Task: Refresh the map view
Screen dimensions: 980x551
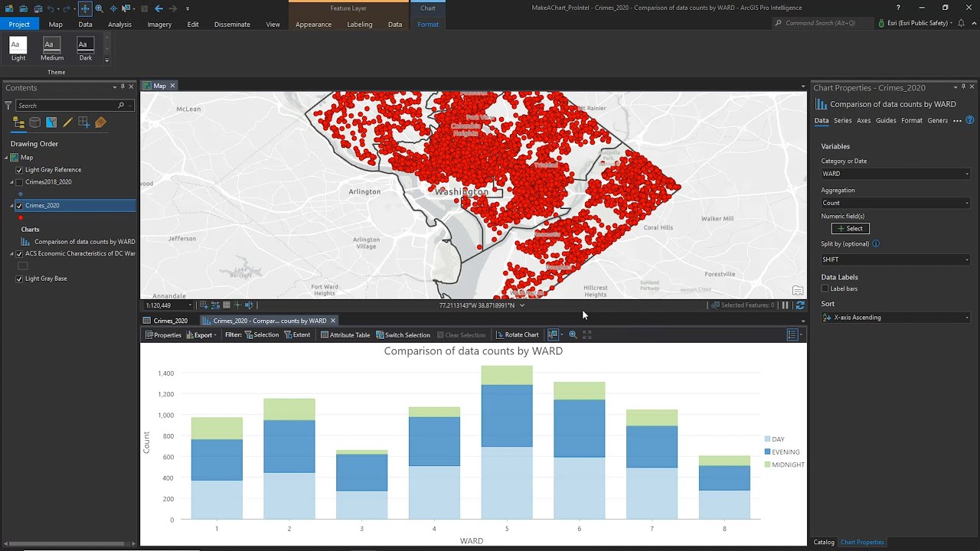Action: tap(800, 305)
